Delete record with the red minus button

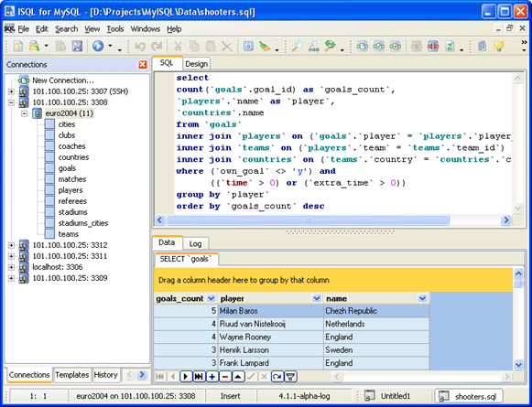[225, 377]
